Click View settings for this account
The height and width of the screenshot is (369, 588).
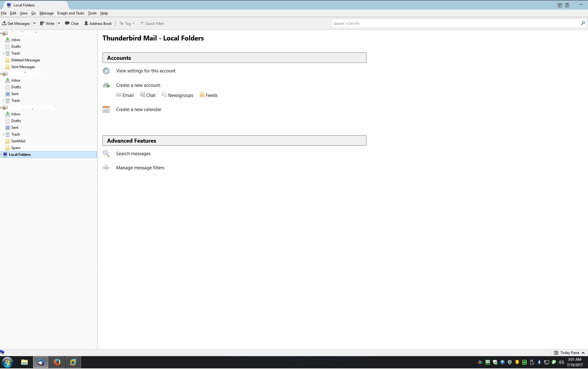(146, 71)
